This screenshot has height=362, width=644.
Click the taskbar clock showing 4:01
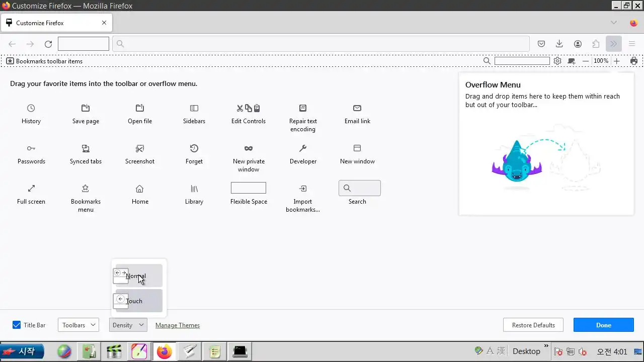(612, 351)
